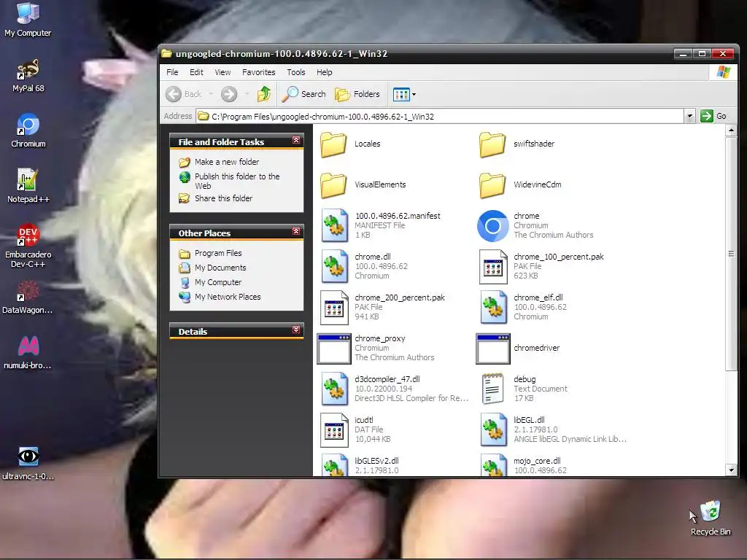Select the DataWagon desktop shortcut
The height and width of the screenshot is (560, 747).
(28, 297)
